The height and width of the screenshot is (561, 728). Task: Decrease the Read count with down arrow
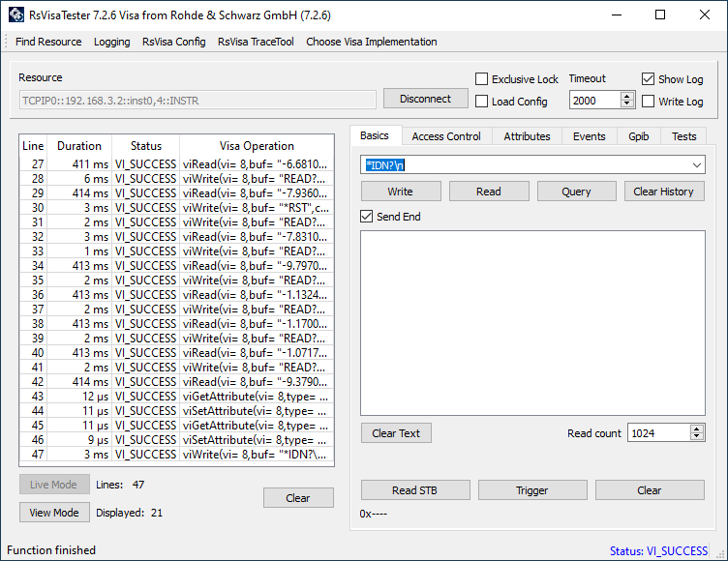[x=696, y=436]
